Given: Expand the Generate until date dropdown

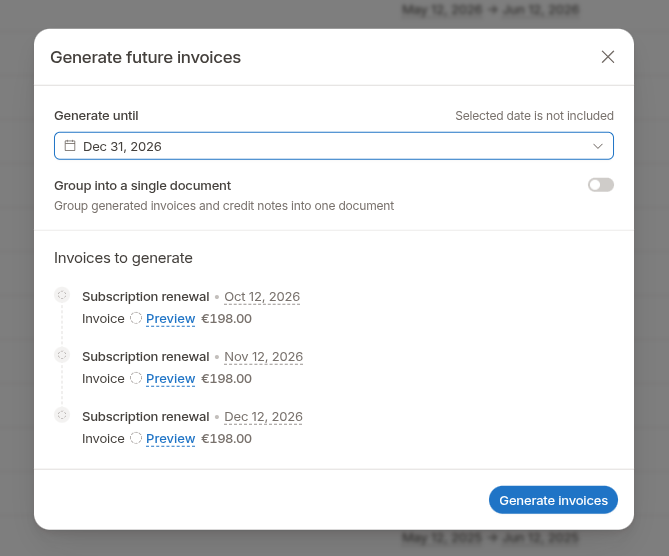Looking at the screenshot, I should (598, 146).
